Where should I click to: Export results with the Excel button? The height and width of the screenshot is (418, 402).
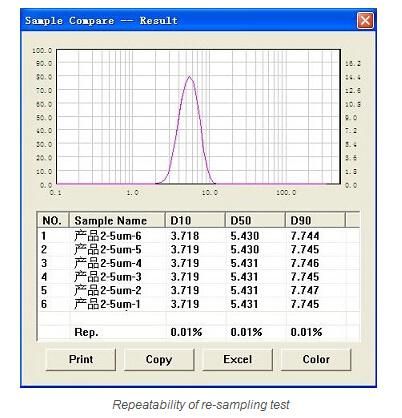coord(238,359)
